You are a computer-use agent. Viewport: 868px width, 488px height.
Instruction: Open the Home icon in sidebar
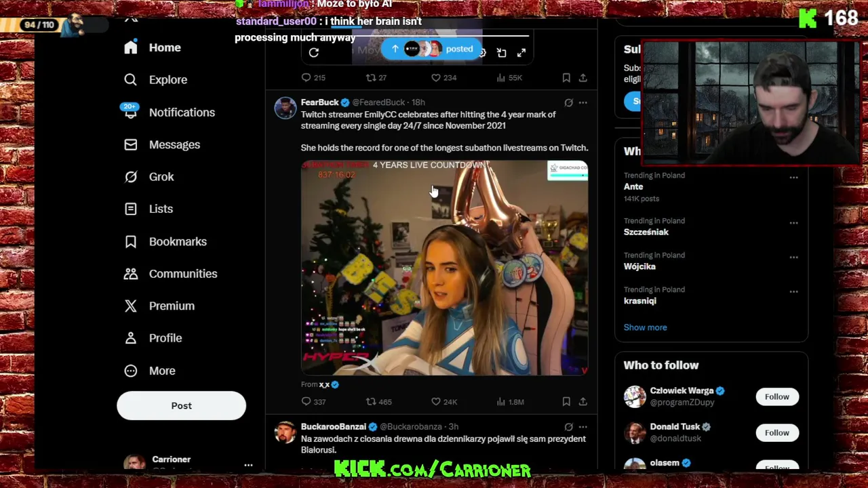point(130,47)
